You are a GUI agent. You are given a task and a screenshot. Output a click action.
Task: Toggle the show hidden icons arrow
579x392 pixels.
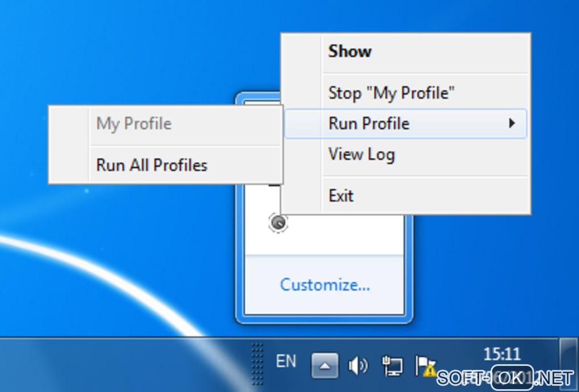pos(325,365)
